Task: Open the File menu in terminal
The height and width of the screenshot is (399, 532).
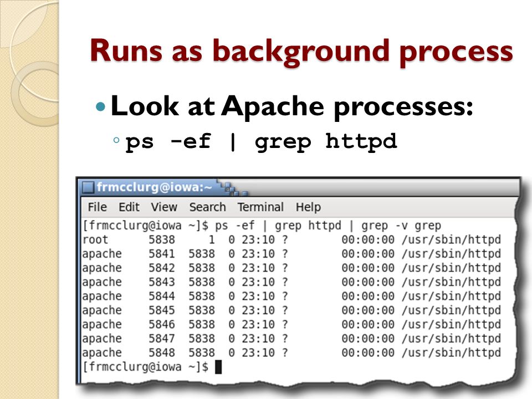Action: [x=98, y=207]
